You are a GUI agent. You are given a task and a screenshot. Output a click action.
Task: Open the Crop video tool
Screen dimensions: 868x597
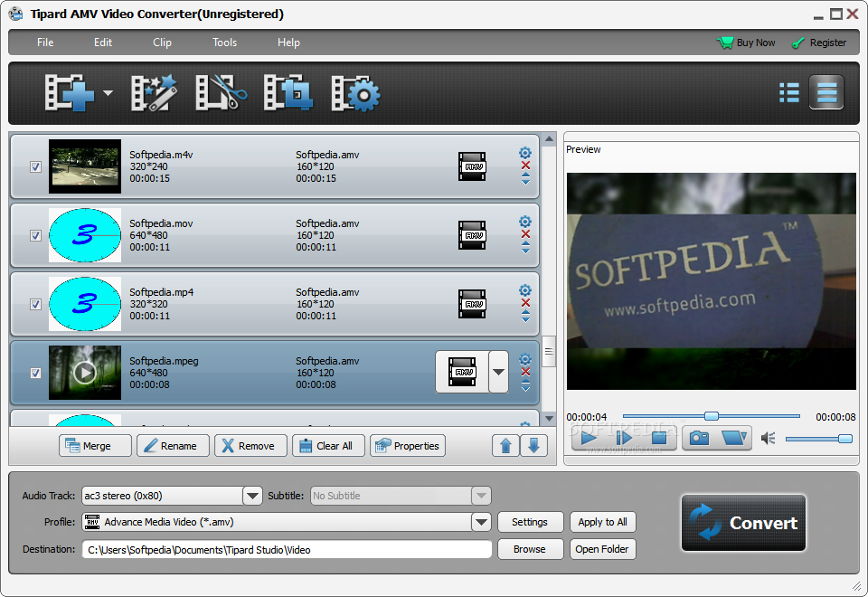(x=288, y=93)
